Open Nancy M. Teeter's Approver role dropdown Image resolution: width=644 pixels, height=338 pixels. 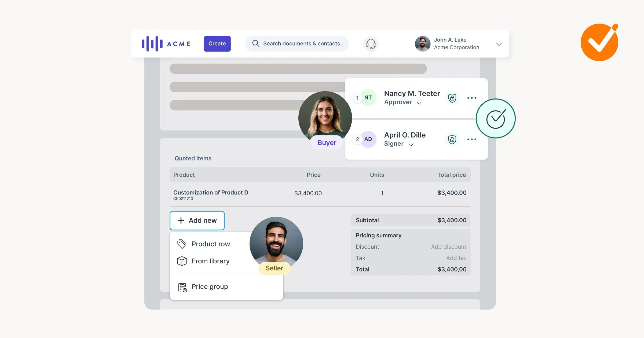point(403,102)
